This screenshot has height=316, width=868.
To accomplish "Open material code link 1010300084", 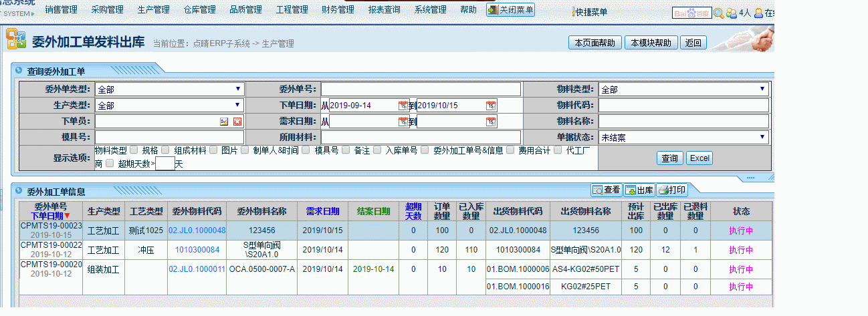I will (x=197, y=250).
